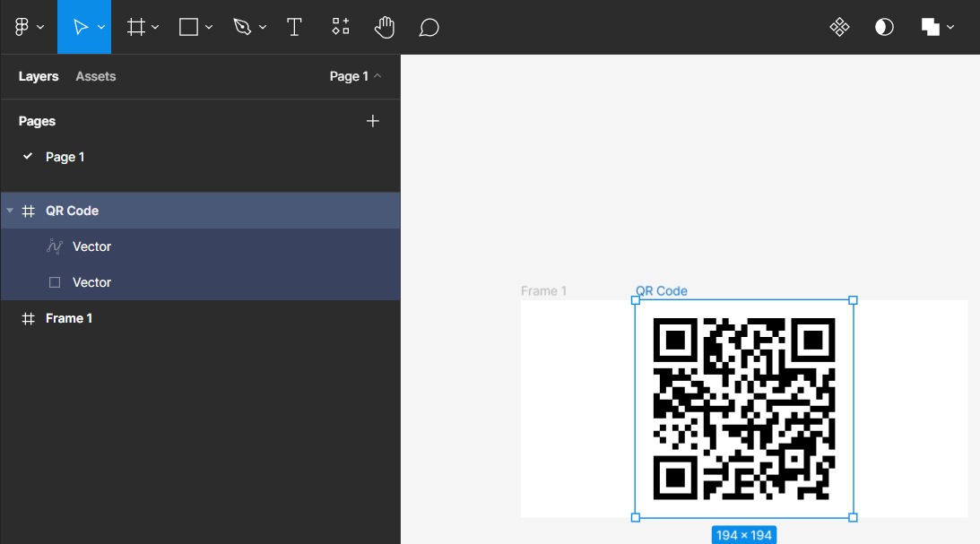Select the Text tool
This screenshot has width=980, height=544.
coord(294,27)
